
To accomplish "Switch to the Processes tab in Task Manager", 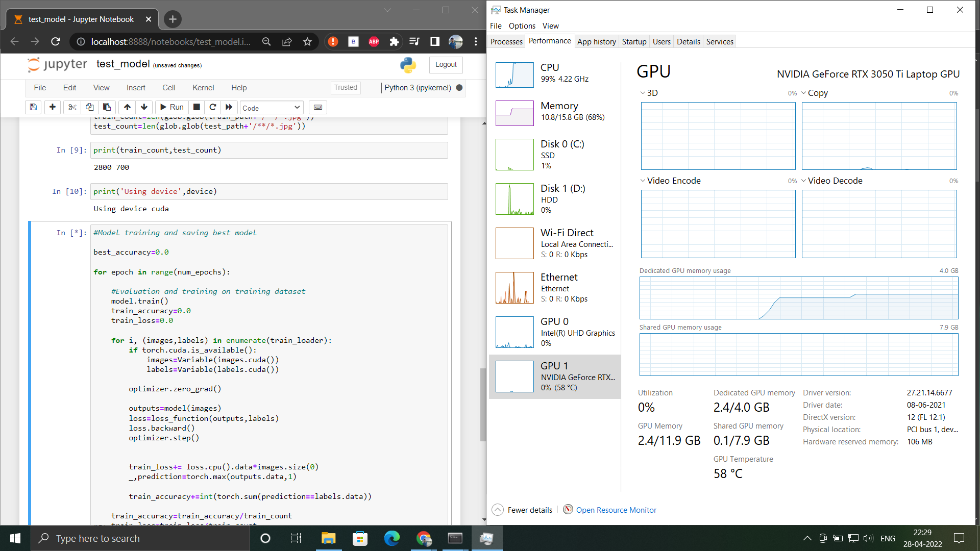I will (x=506, y=42).
